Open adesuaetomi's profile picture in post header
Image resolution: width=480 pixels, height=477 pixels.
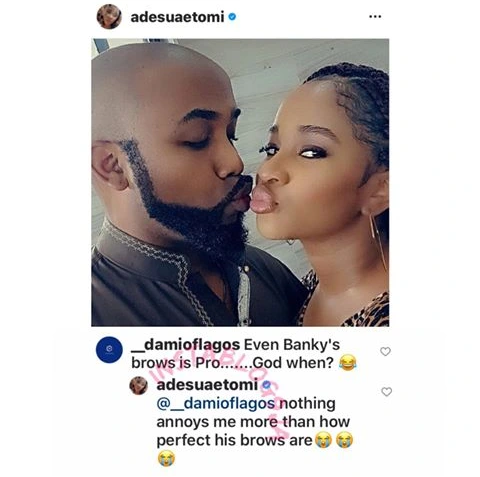(x=109, y=17)
